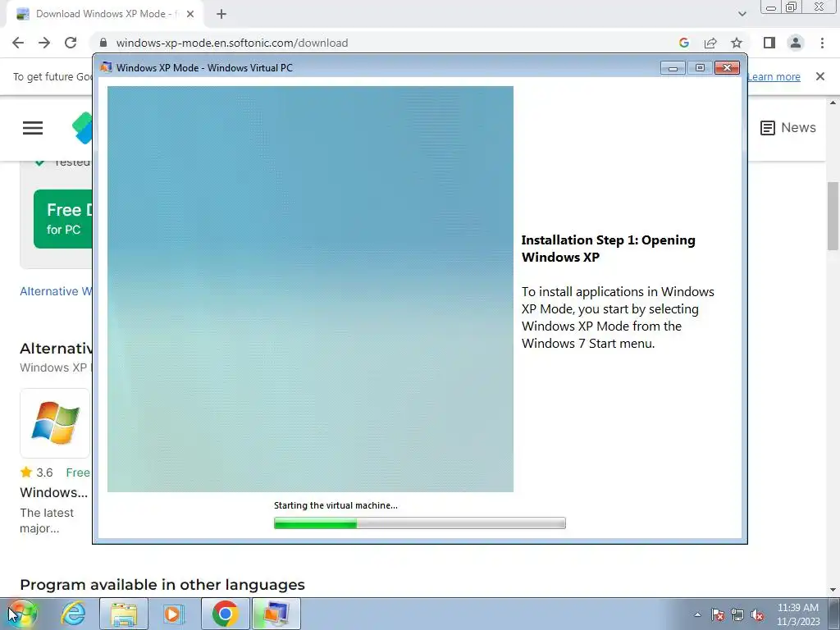Open network status tray icon
This screenshot has width=840, height=630.
737,614
